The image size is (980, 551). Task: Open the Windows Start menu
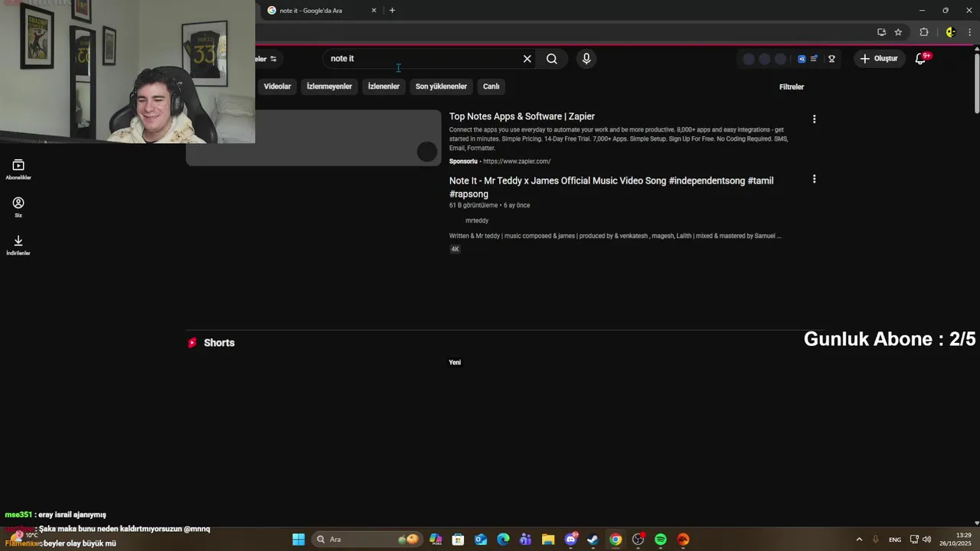pos(299,540)
